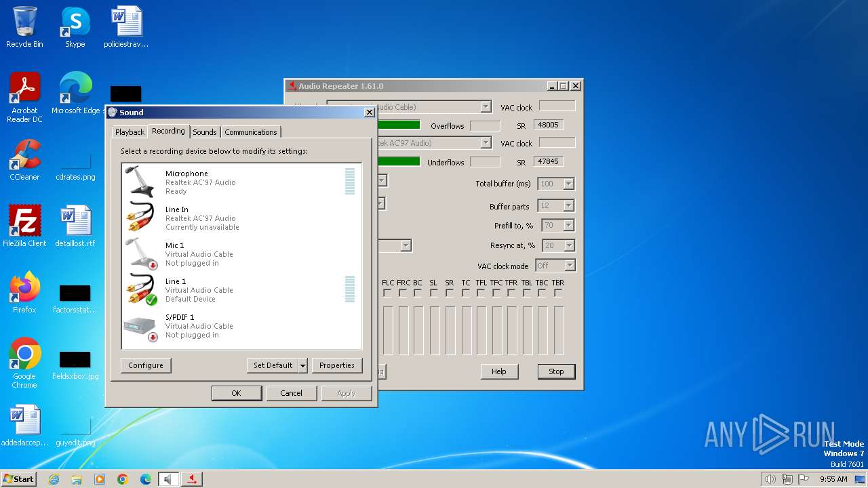Select the Recording tab
The width and height of the screenshot is (868, 488).
(168, 131)
